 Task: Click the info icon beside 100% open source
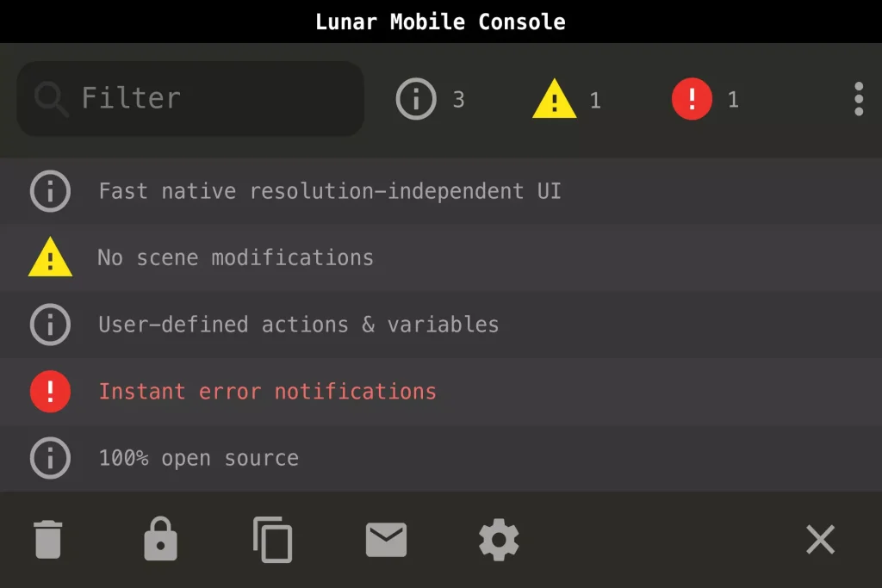pyautogui.click(x=50, y=458)
